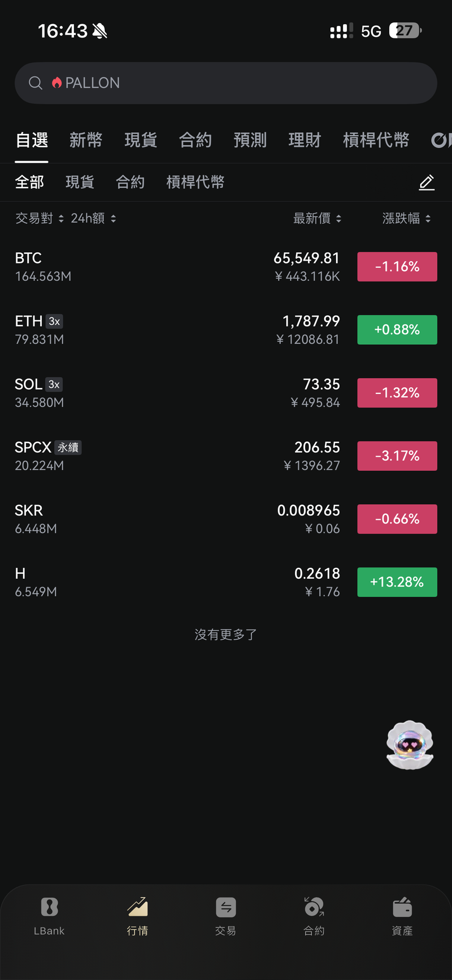Switch to the 新幣 top tab
The image size is (452, 980).
86,140
